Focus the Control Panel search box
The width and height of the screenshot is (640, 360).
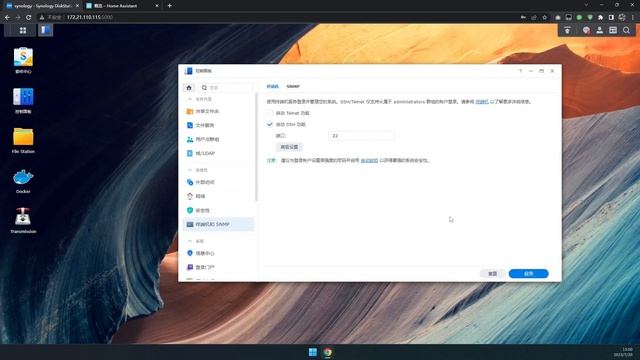(x=227, y=88)
